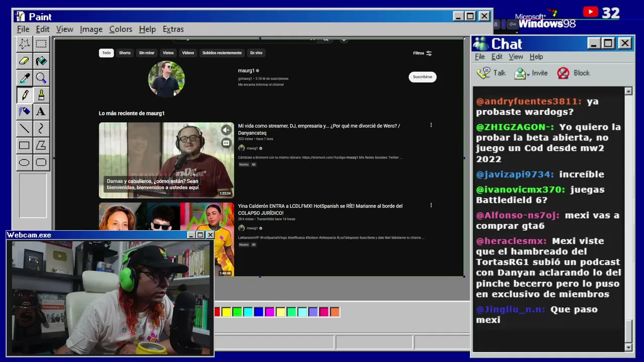This screenshot has height=362, width=644.
Task: Open the Filtros filter options
Action: [x=422, y=53]
